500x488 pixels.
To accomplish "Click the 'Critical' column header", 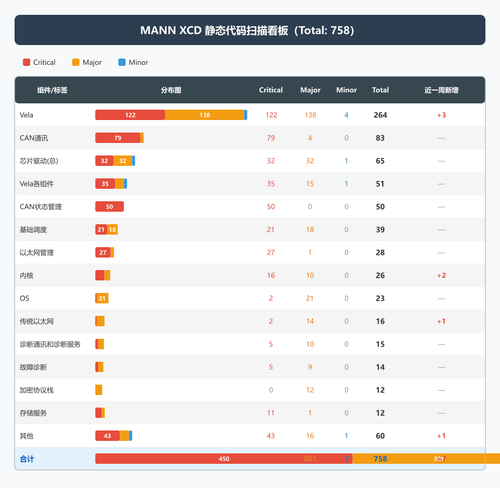I will (271, 90).
